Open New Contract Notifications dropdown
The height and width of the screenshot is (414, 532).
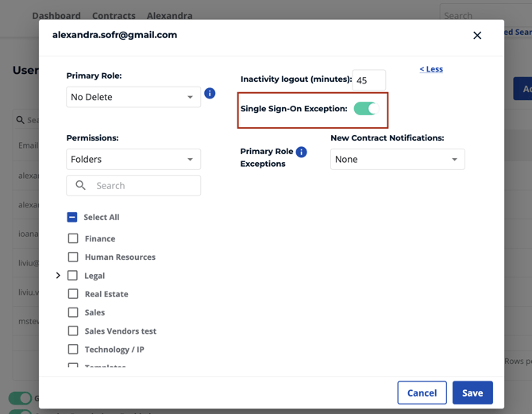pos(397,159)
